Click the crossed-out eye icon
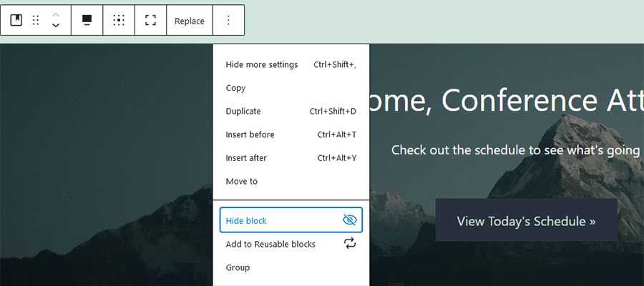Image resolution: width=644 pixels, height=286 pixels. coord(349,220)
